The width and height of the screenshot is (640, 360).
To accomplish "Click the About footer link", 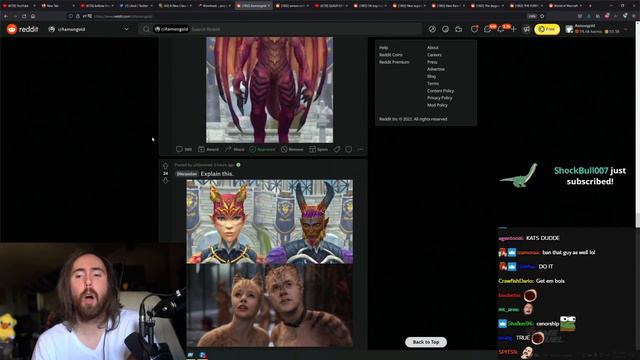I will [433, 48].
